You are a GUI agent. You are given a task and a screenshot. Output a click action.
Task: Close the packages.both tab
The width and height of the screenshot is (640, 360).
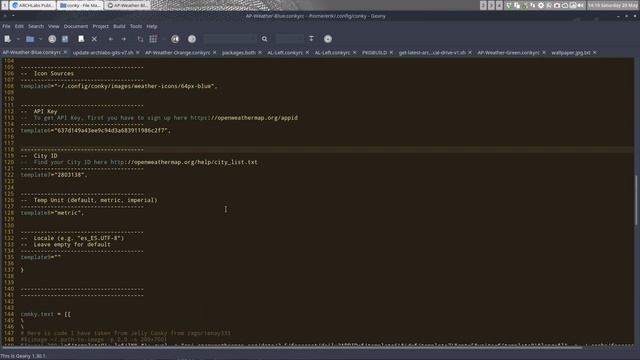(x=260, y=53)
